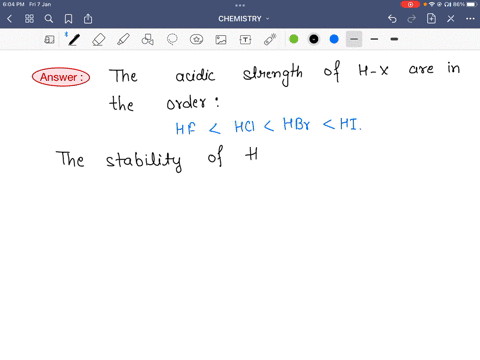The width and height of the screenshot is (480, 360).
Task: Choose the black pen color
Action: [314, 39]
